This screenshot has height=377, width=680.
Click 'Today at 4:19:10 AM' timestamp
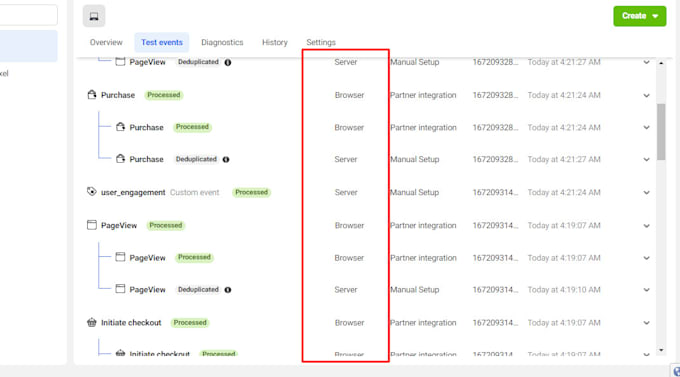pos(564,289)
